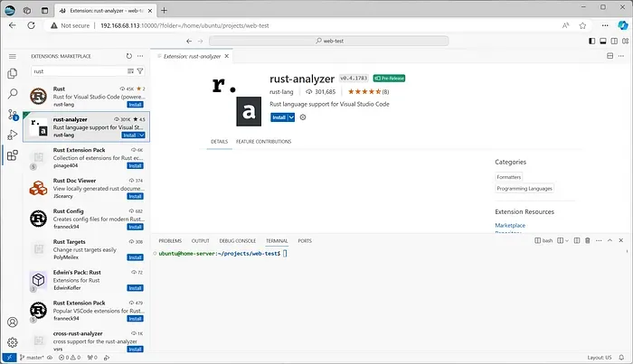Show errors and warnings in status bar

tap(70, 358)
